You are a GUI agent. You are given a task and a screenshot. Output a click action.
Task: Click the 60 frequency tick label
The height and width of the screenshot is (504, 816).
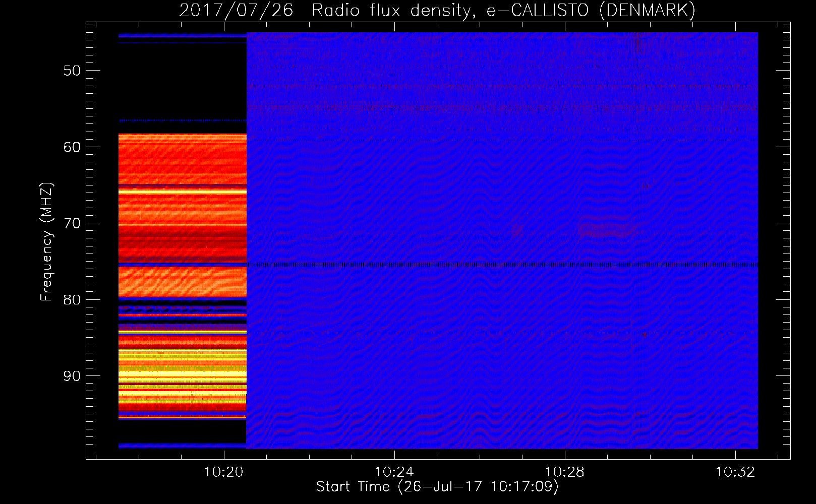point(72,147)
